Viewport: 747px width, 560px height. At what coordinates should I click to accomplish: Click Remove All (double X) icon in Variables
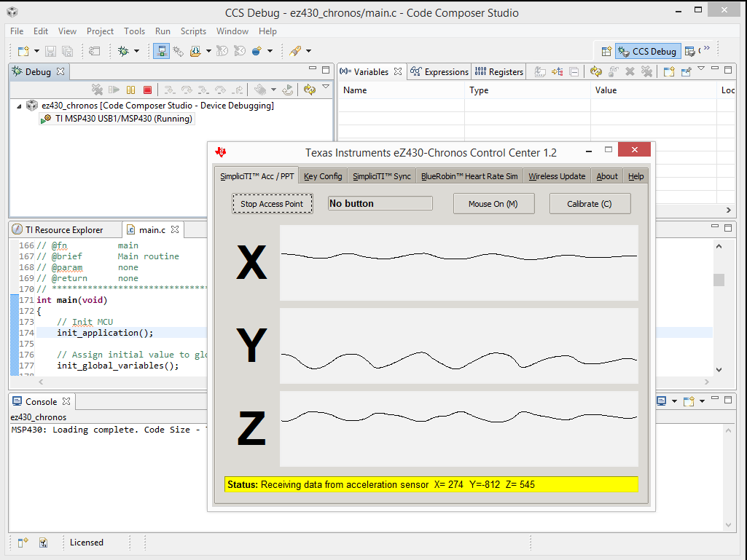[x=646, y=71]
